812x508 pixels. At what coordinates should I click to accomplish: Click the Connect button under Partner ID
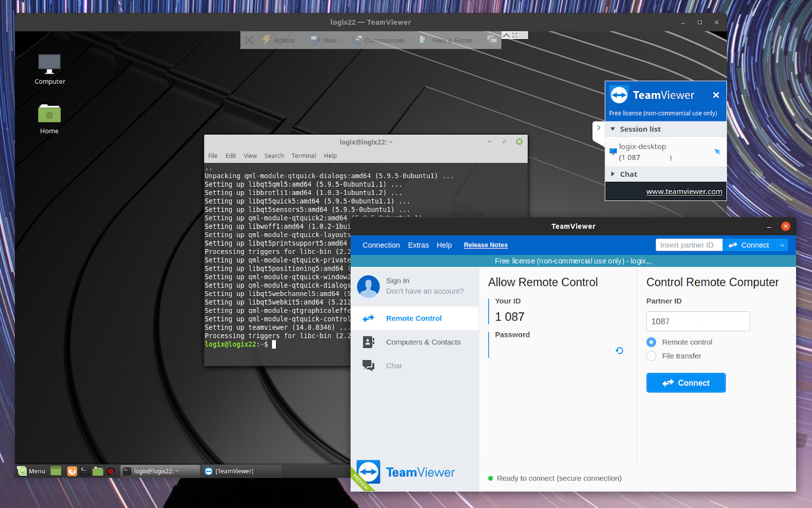tap(686, 383)
